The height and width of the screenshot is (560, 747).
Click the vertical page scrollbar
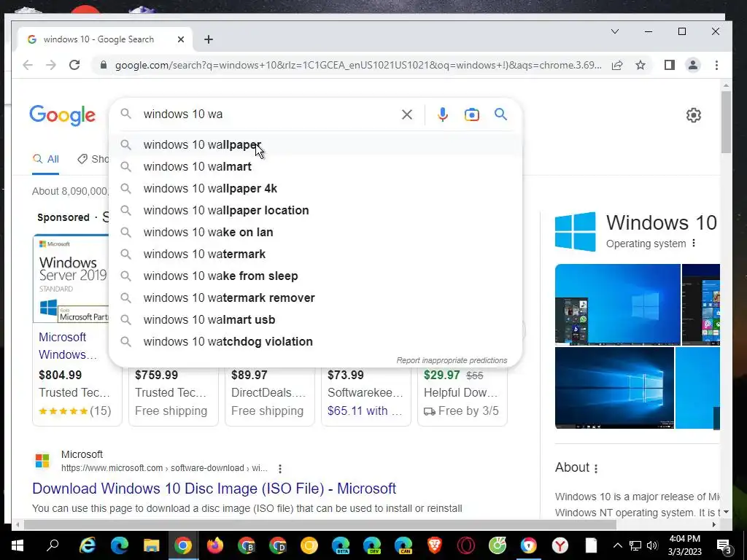[x=726, y=122]
